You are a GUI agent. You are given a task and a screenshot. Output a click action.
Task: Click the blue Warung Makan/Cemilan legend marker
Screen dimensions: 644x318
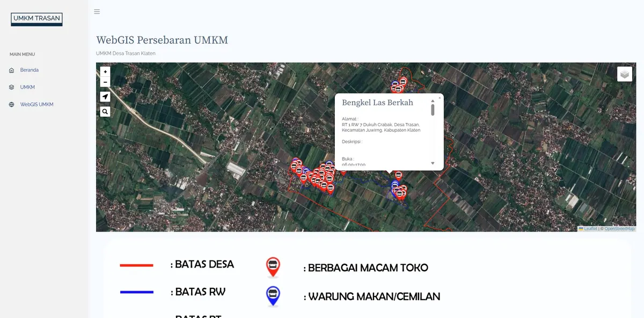[273, 296]
